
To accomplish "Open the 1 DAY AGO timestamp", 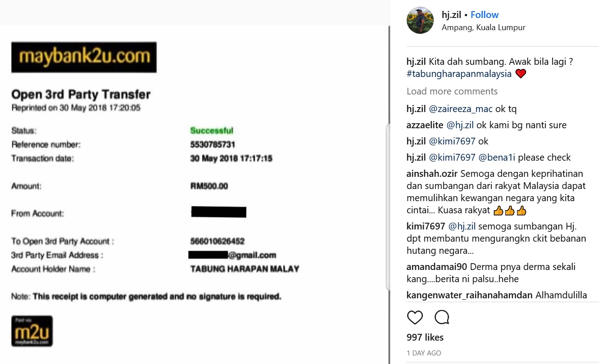I will [x=424, y=353].
